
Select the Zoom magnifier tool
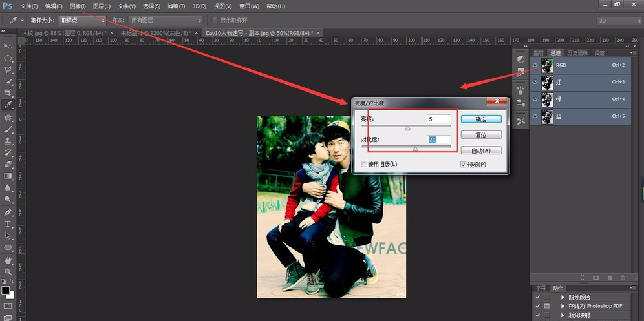click(x=8, y=272)
